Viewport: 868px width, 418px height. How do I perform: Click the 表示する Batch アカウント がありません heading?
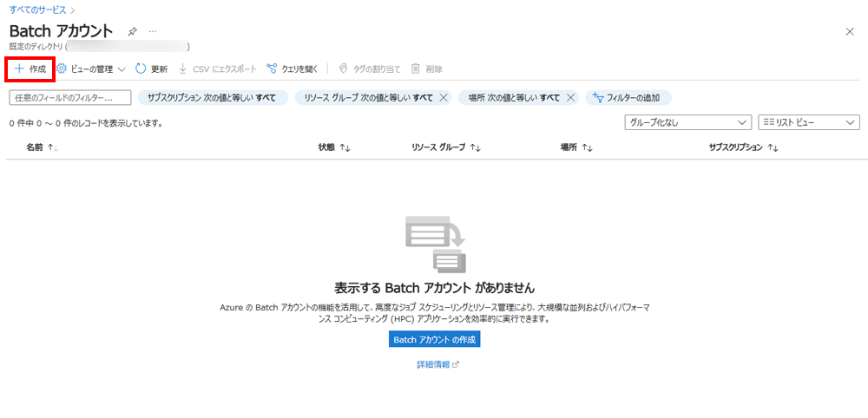tap(435, 288)
